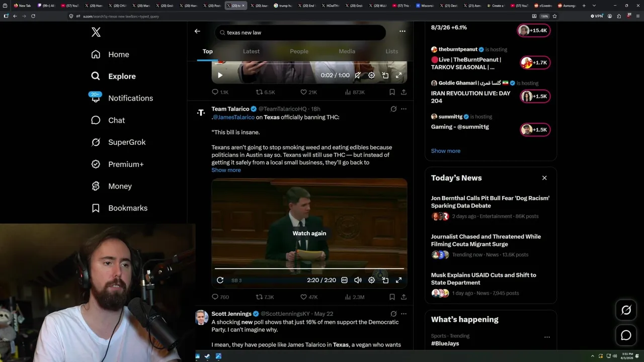The image size is (644, 362).
Task: Open the floating messages chat button
Action: tap(626, 335)
